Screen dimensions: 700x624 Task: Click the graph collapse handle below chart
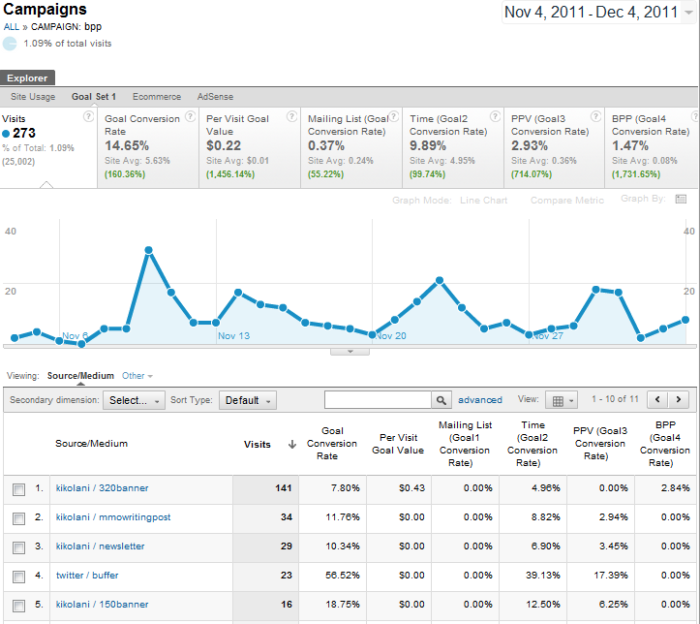click(350, 351)
